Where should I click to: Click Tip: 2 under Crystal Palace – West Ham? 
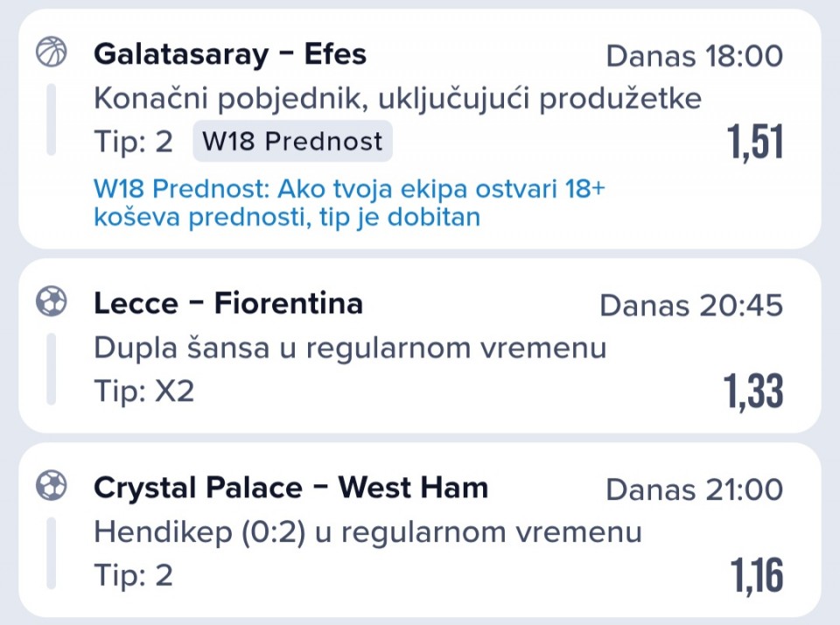point(133,575)
